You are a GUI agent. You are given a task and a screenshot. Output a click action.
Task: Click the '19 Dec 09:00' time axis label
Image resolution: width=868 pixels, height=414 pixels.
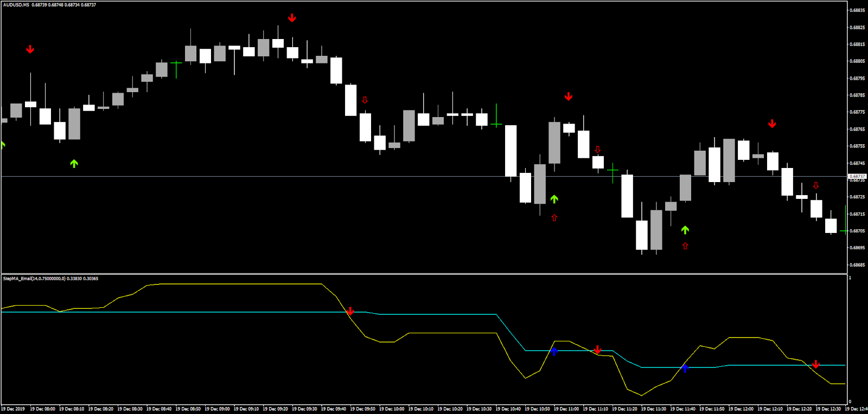click(217, 409)
